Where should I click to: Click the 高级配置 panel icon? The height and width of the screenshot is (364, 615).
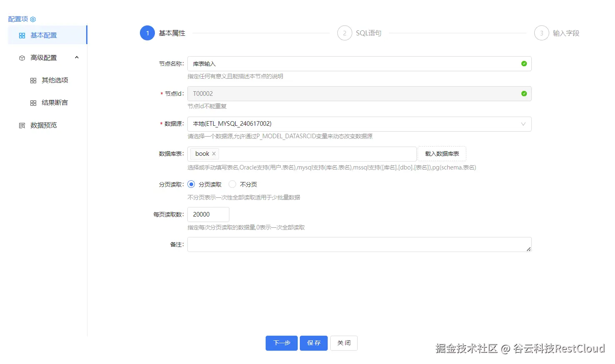pyautogui.click(x=22, y=57)
